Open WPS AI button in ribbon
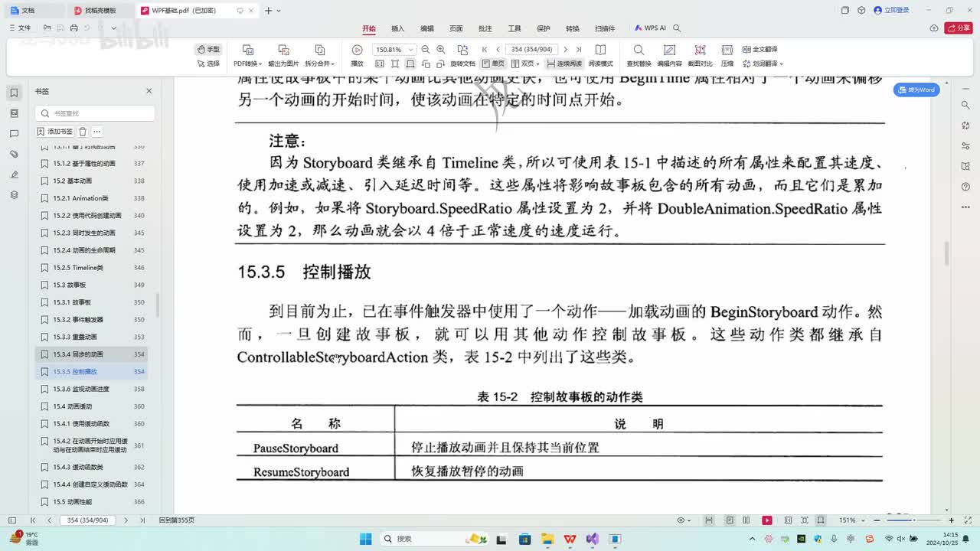 click(650, 28)
